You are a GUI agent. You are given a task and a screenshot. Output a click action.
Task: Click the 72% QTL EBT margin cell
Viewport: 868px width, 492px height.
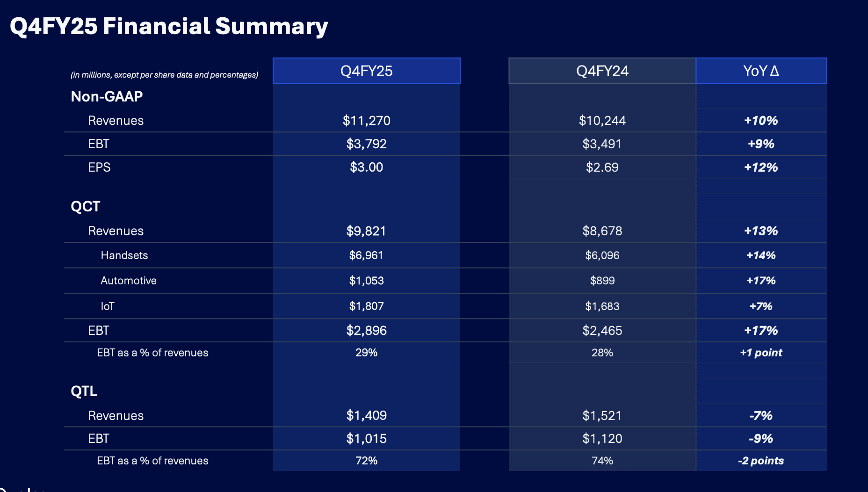tap(366, 461)
